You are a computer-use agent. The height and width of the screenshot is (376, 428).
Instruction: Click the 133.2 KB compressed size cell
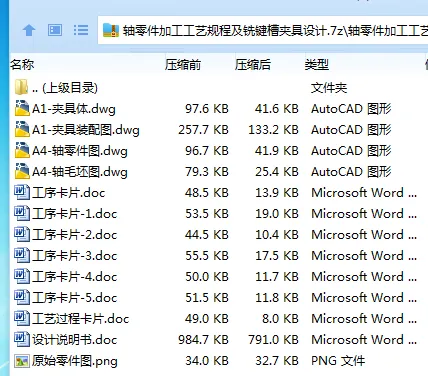point(273,130)
